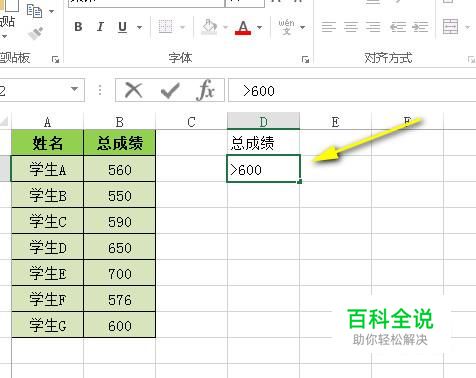476x378 pixels.
Task: Select cell with score 700
Action: (x=120, y=273)
